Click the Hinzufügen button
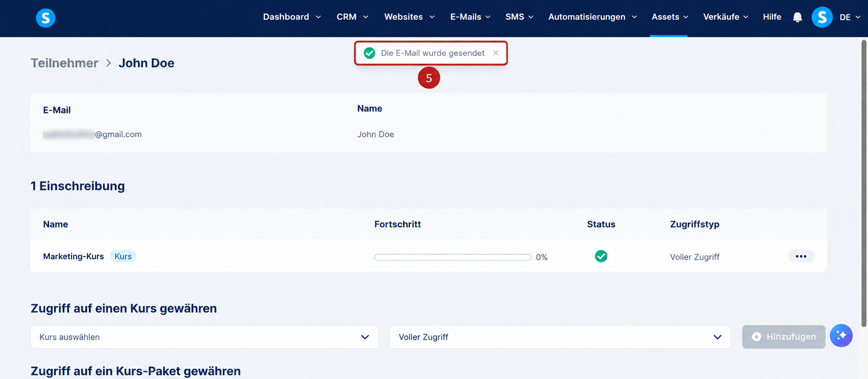This screenshot has width=868, height=379. tap(783, 337)
